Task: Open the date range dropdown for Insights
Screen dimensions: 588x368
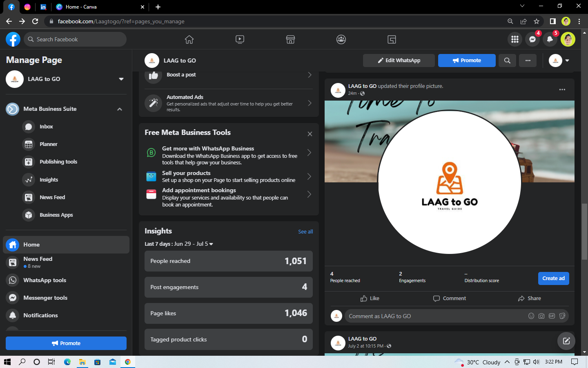Action: point(211,244)
